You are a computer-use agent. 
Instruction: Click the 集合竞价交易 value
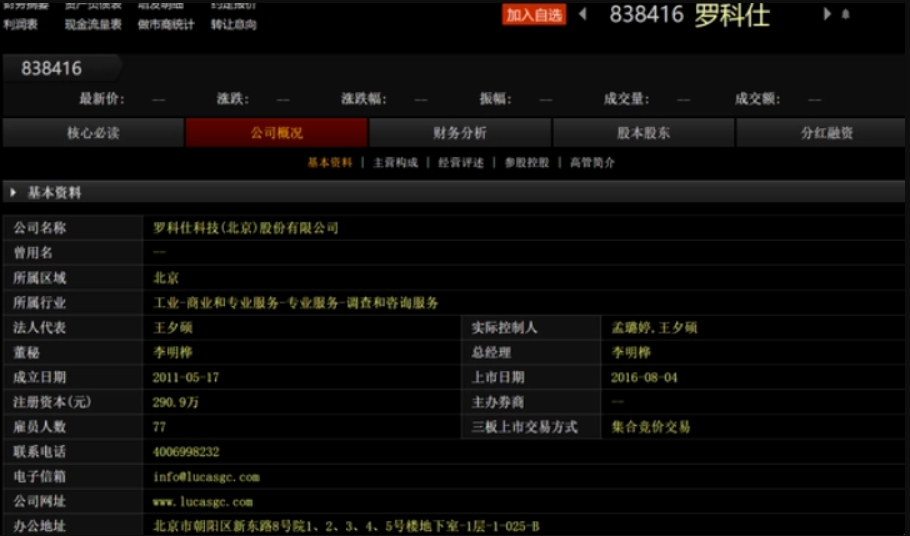[x=651, y=428]
